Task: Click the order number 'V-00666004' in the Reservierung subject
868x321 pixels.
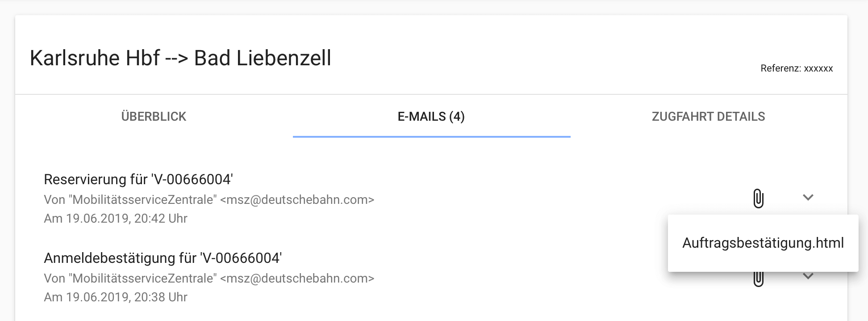Action: (192, 179)
